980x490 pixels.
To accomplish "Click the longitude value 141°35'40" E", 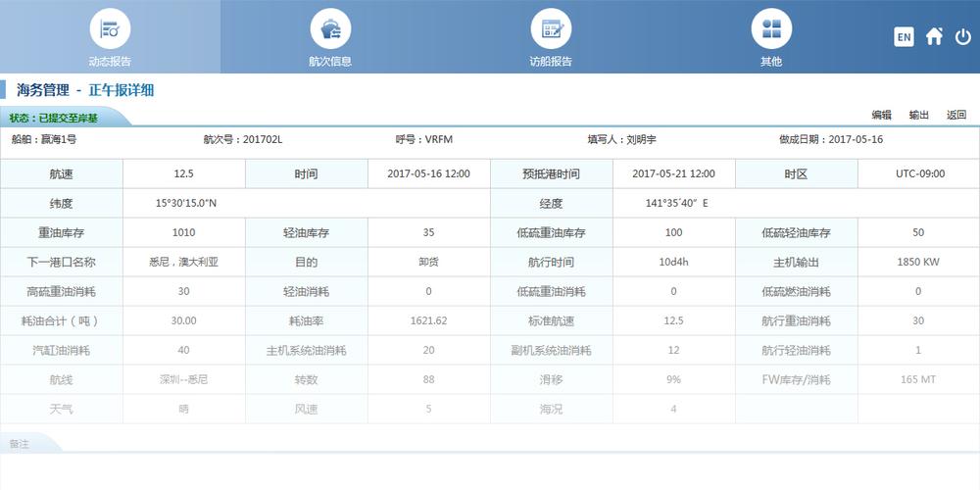I will [x=677, y=203].
